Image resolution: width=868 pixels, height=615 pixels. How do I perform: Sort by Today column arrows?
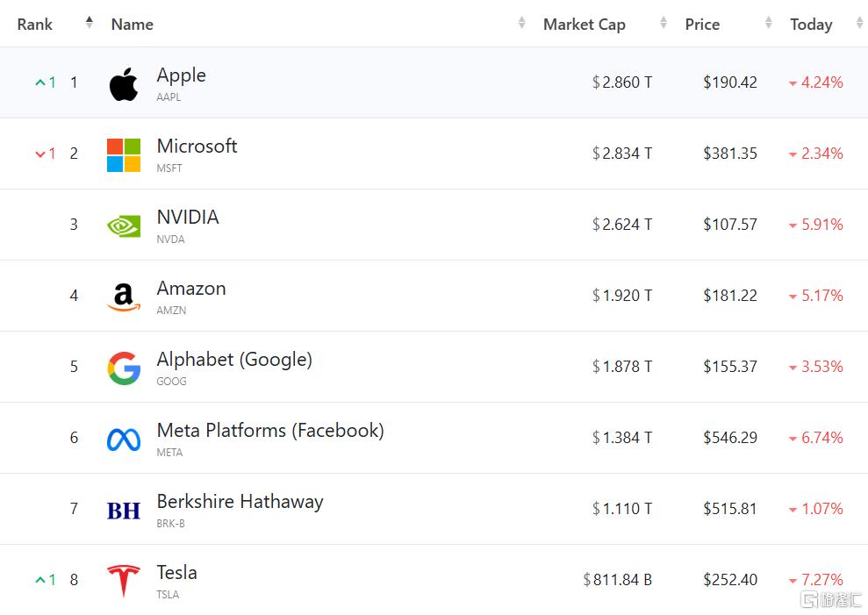pos(860,23)
